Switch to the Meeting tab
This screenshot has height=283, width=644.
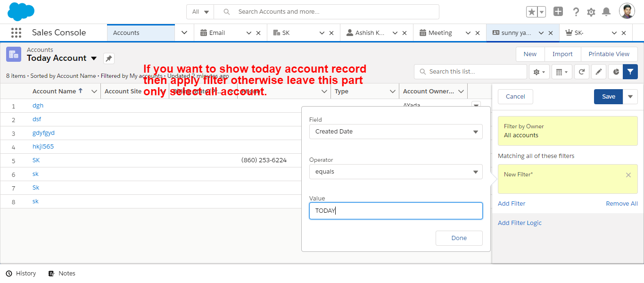[440, 33]
